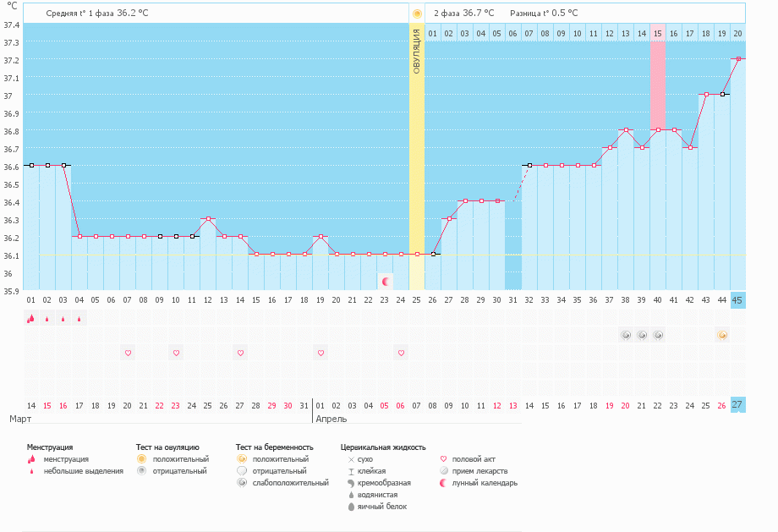Select the heart icon on cycle day 19

pos(321,353)
